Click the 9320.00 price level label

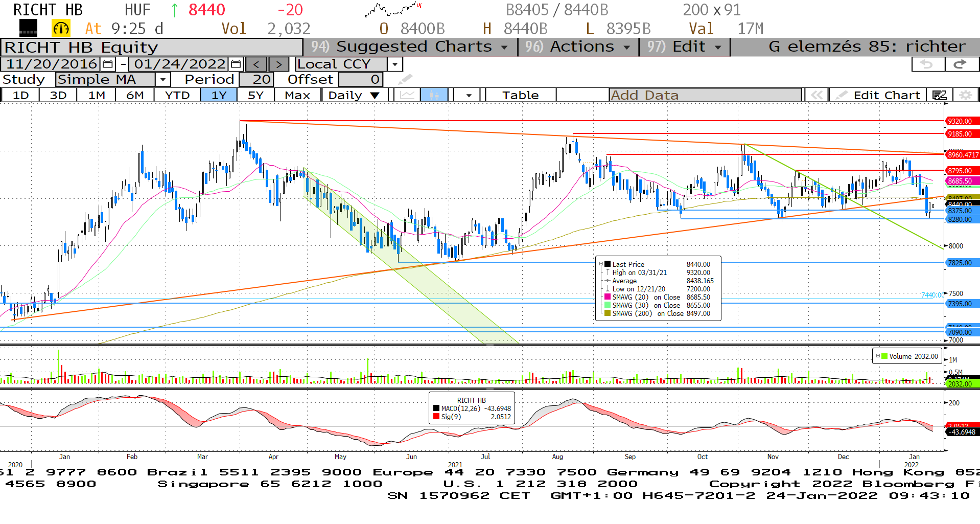pyautogui.click(x=963, y=121)
